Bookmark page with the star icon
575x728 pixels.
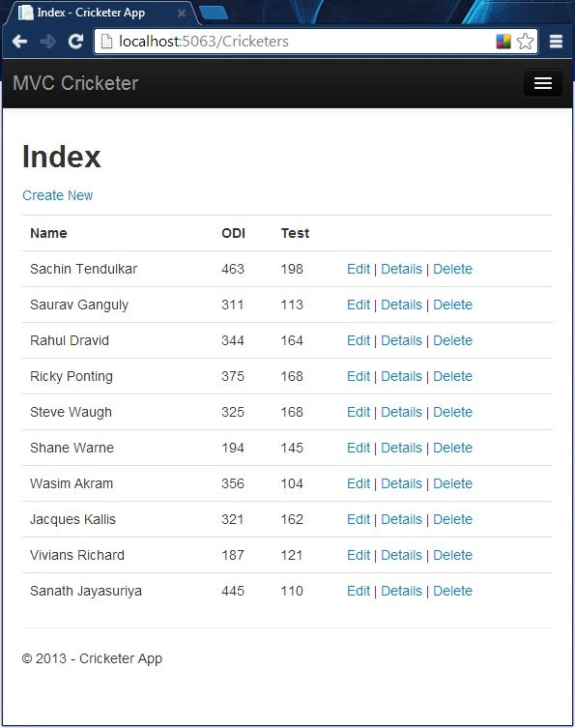click(526, 42)
